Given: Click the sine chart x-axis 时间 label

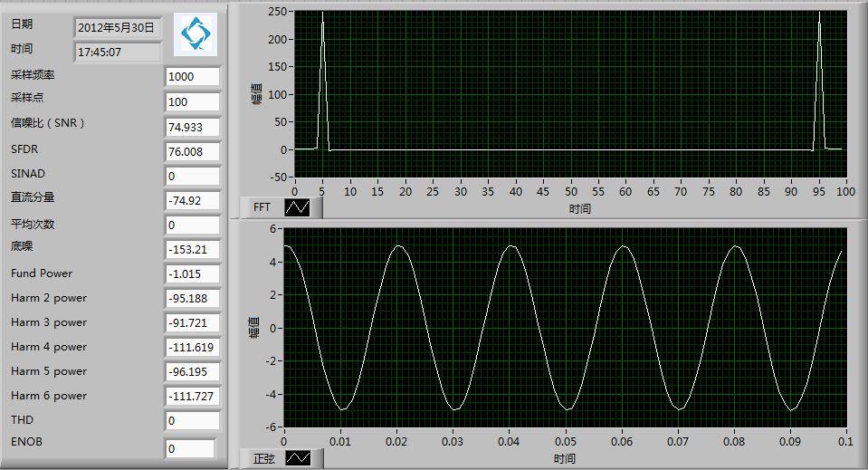Looking at the screenshot, I should pyautogui.click(x=565, y=458).
